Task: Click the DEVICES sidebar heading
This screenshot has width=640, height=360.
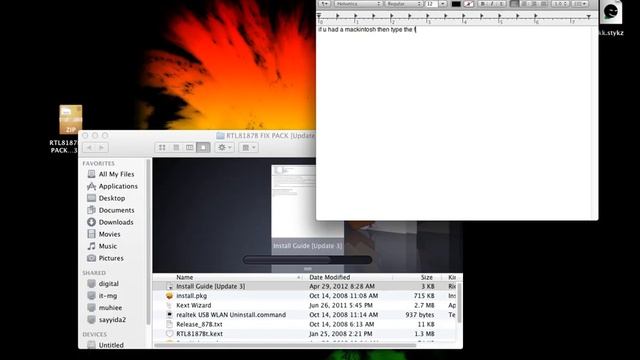Action: 95,334
